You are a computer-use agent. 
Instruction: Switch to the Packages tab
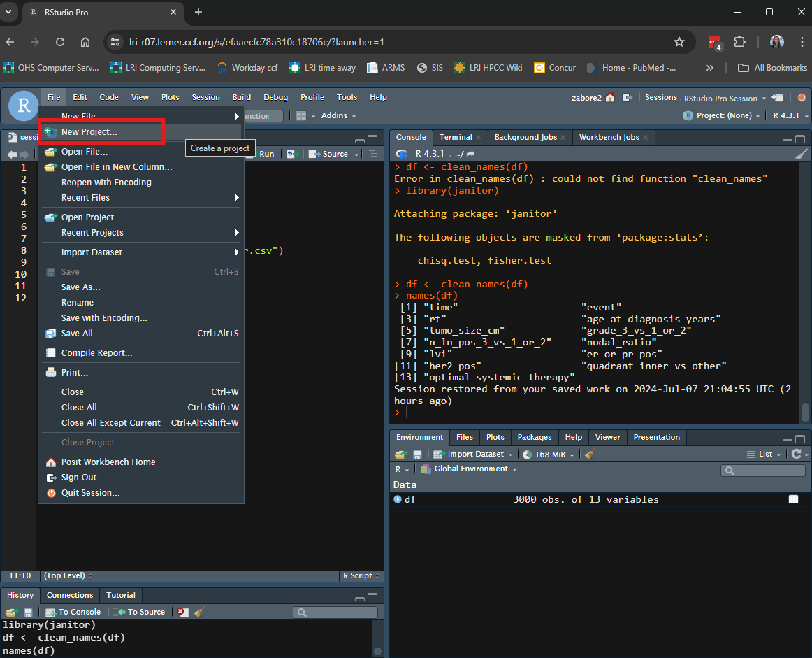[x=535, y=437]
